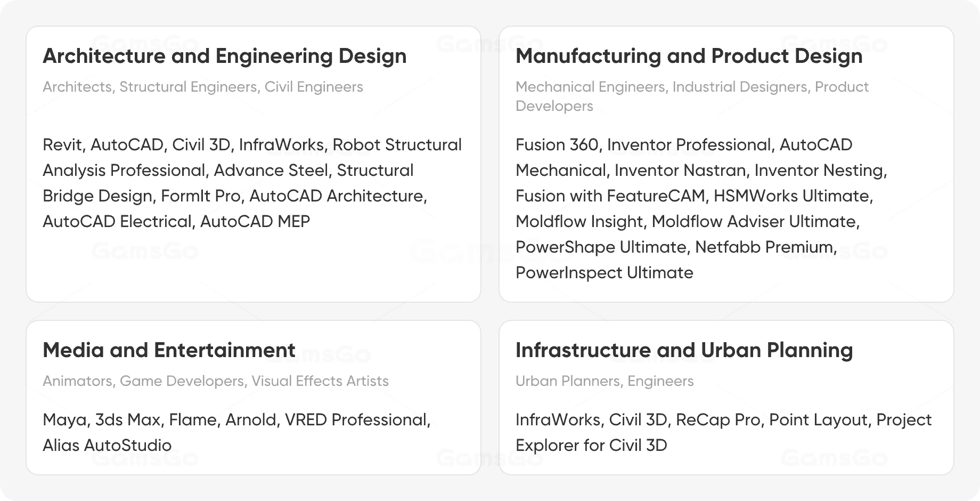Click the Maya, 3ds Max, Flame line

236,420
